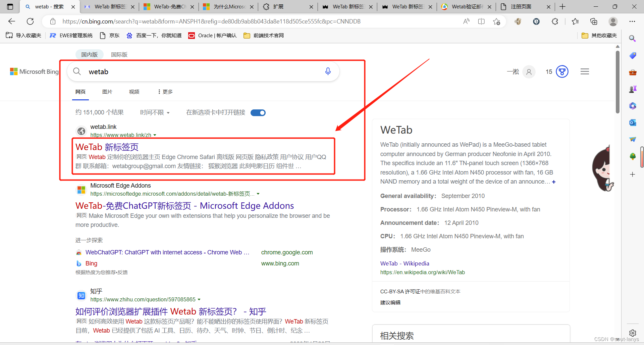This screenshot has width=644, height=345.
Task: Open sidebar games chess icon
Action: [633, 89]
